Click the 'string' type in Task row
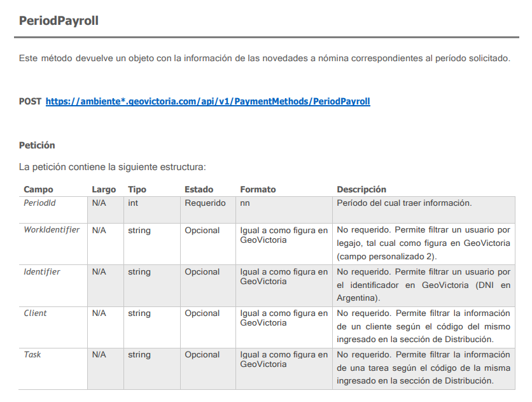Image resolution: width=532 pixels, height=402 pixels. pos(139,355)
